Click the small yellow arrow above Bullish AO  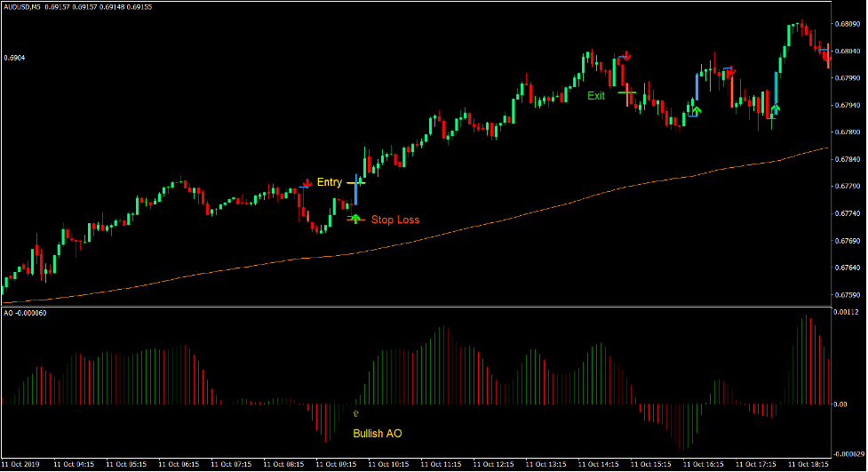(x=356, y=413)
